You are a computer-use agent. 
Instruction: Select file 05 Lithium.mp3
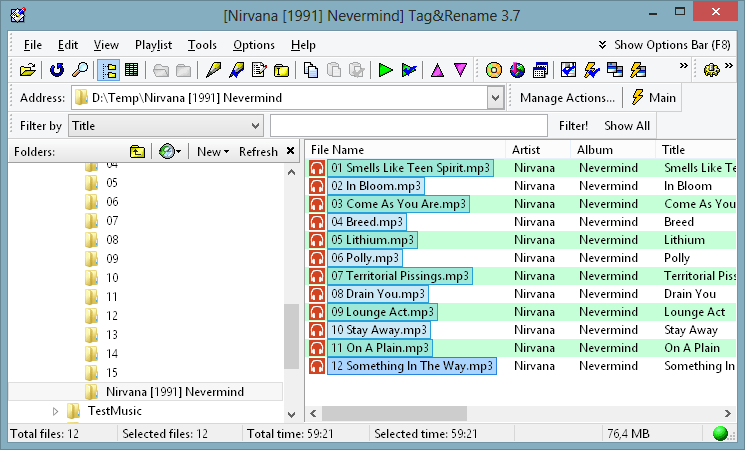(372, 240)
